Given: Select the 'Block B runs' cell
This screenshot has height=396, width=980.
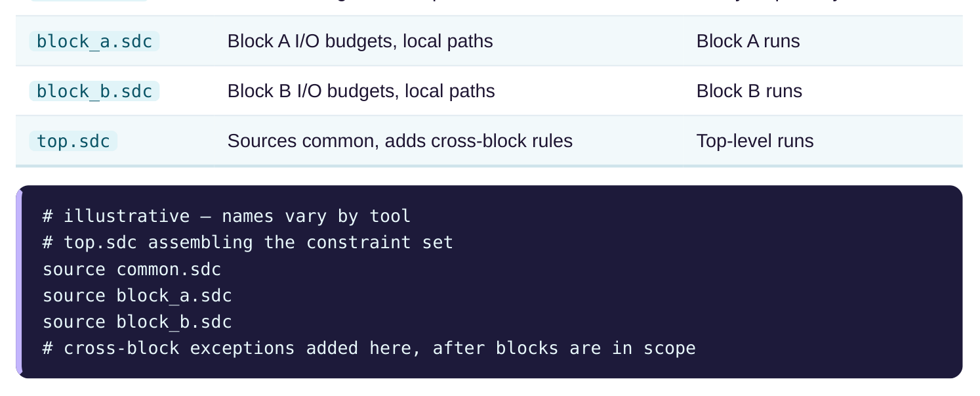Looking at the screenshot, I should (749, 91).
